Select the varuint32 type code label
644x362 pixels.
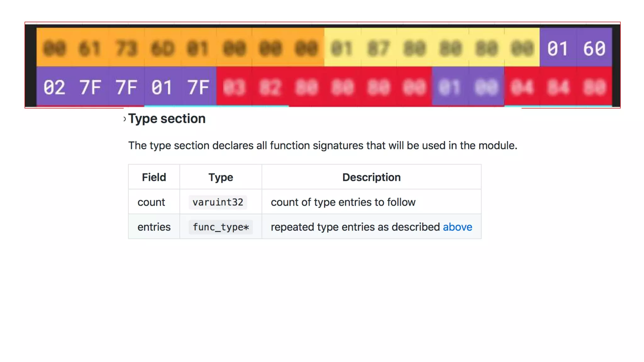pos(218,202)
